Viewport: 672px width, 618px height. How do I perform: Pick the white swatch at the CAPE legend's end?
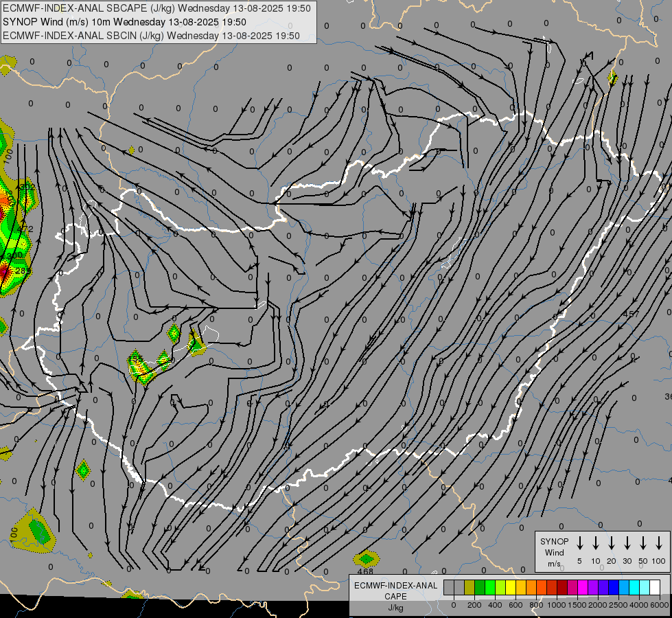tap(654, 587)
